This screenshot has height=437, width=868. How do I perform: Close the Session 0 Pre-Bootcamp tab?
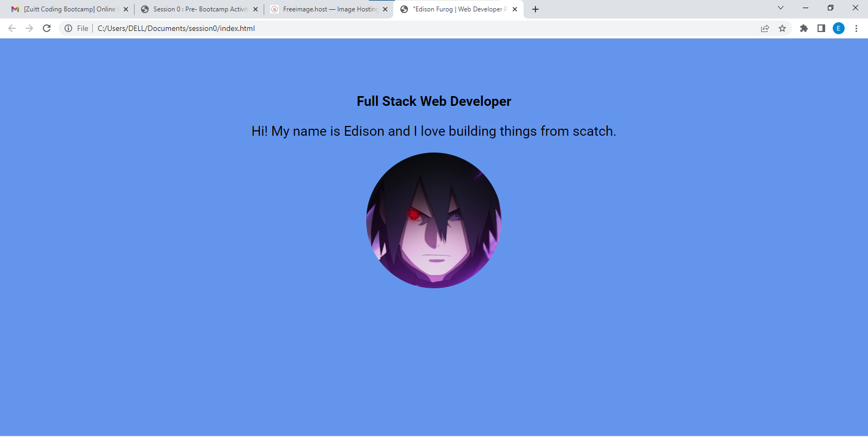point(256,9)
